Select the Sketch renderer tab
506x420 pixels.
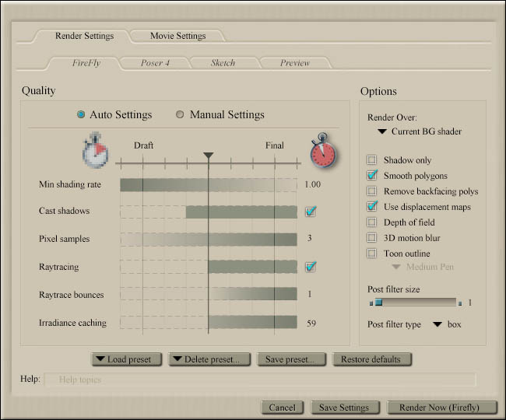(x=223, y=63)
